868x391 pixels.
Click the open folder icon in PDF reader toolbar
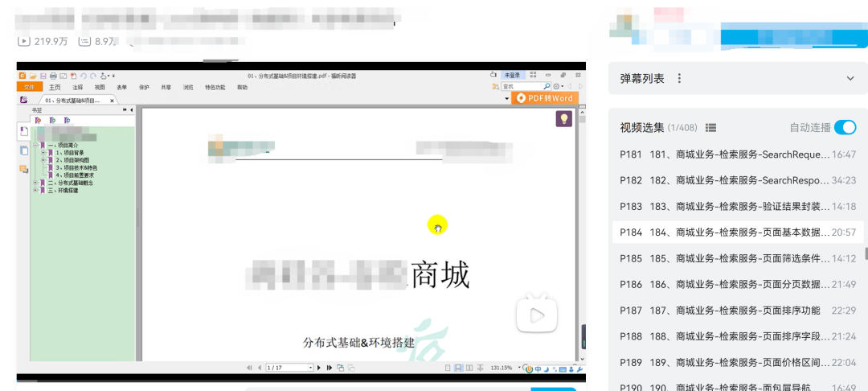[x=33, y=76]
